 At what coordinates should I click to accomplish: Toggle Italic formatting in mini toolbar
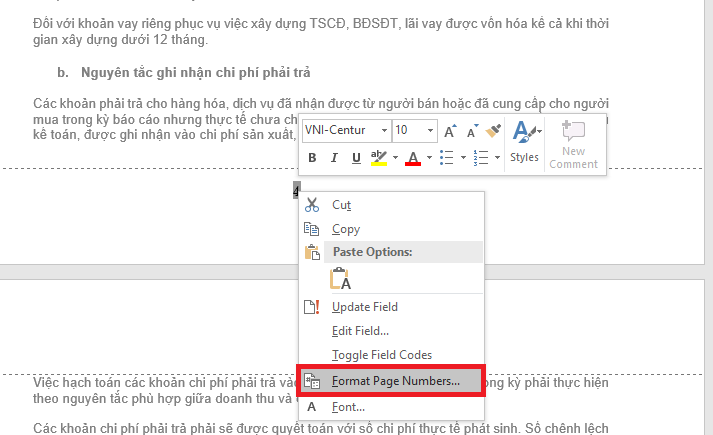[334, 158]
